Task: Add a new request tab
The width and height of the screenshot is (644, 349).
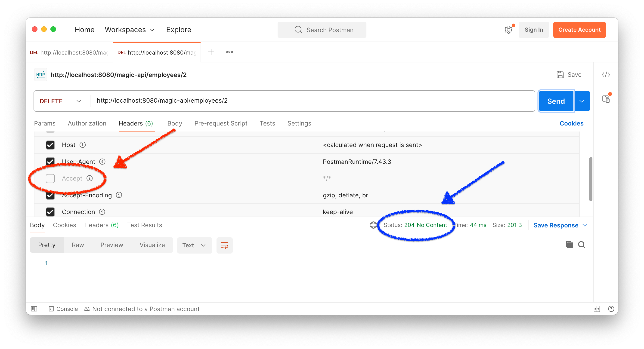Action: (211, 52)
